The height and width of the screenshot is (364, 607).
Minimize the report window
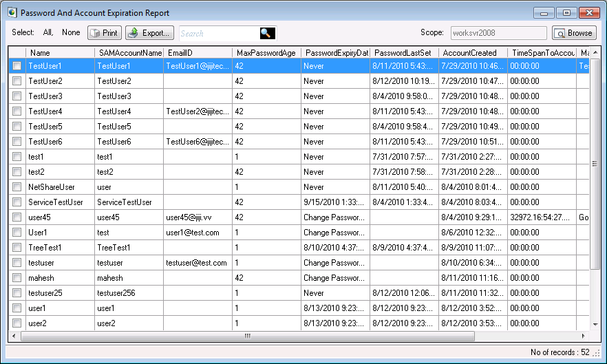[x=544, y=13]
